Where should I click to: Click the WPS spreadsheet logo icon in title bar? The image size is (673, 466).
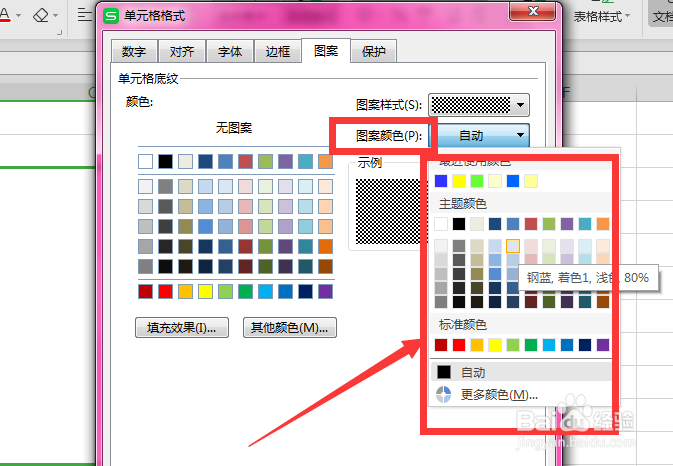click(111, 16)
